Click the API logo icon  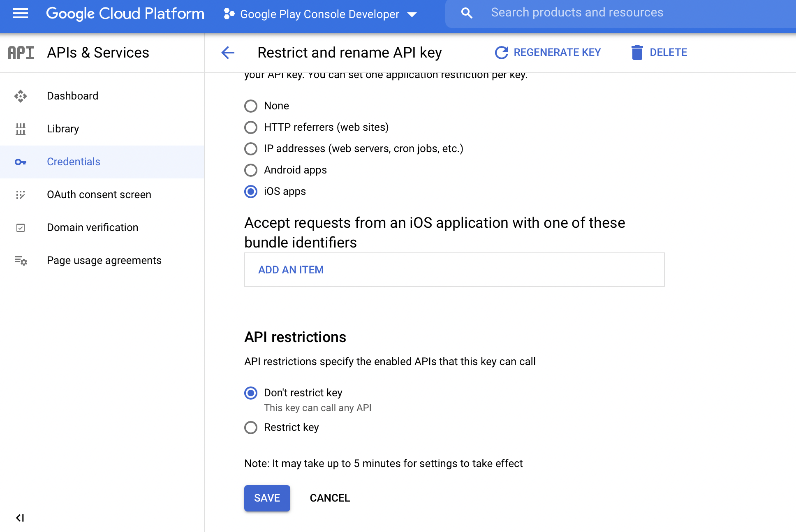(21, 53)
